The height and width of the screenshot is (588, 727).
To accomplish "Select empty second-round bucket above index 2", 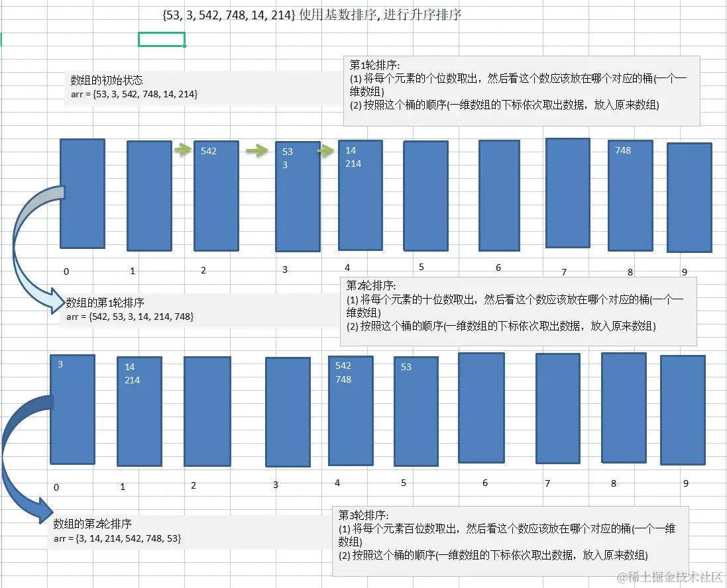I will [x=207, y=411].
